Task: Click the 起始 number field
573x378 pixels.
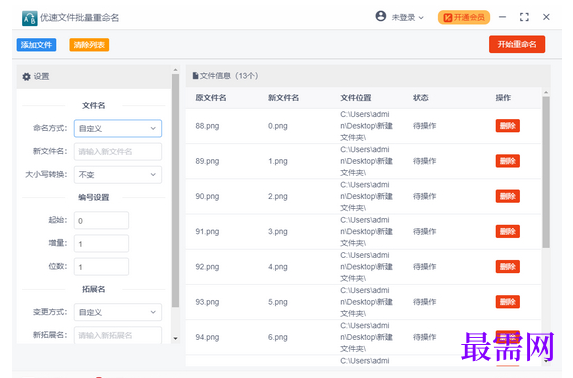Action: pos(101,220)
